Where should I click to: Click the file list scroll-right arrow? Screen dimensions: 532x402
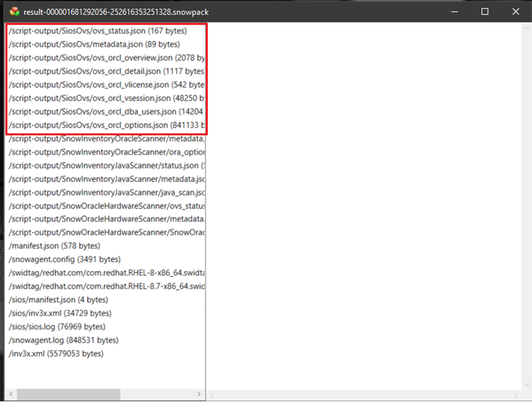pyautogui.click(x=199, y=394)
